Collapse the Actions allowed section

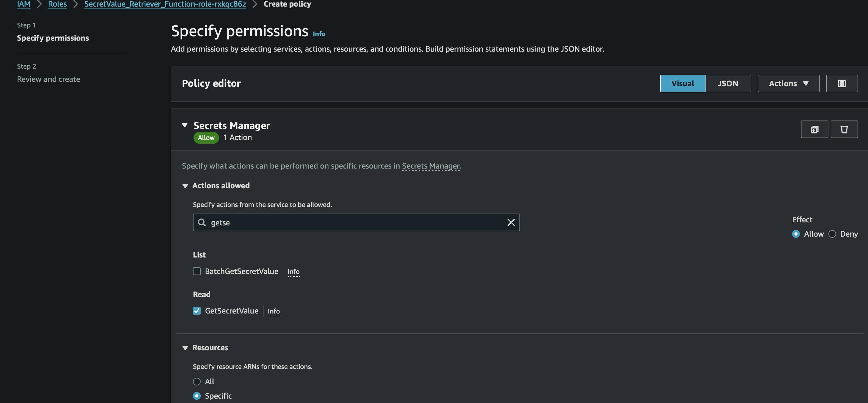185,186
